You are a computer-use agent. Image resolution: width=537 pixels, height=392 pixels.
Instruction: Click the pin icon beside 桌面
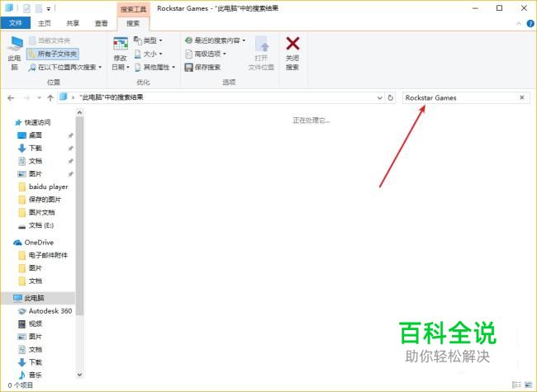tap(70, 135)
